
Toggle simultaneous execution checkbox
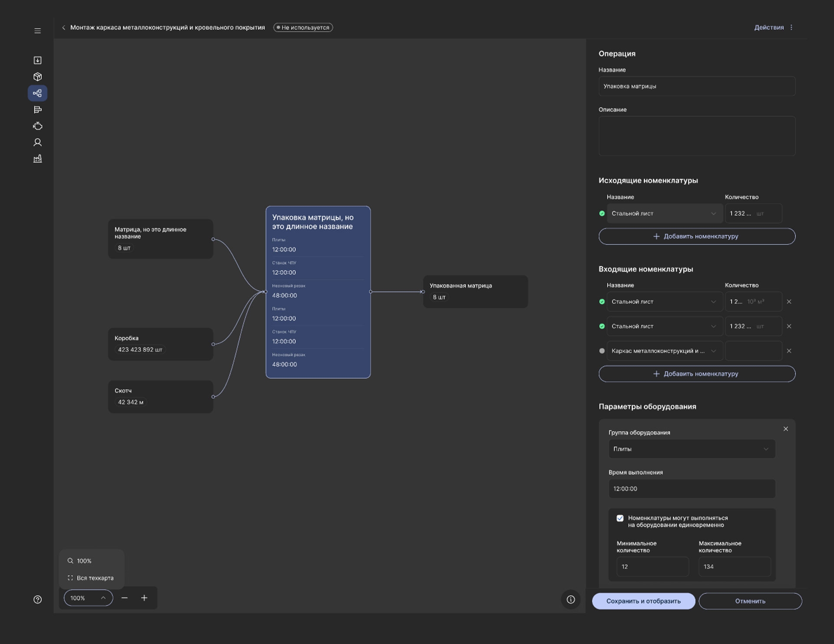[x=620, y=518]
